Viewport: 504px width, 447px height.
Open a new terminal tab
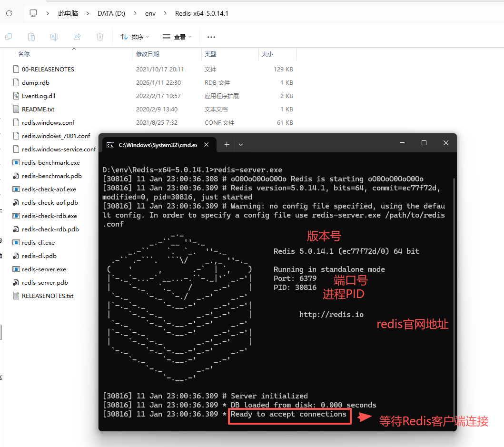(227, 145)
